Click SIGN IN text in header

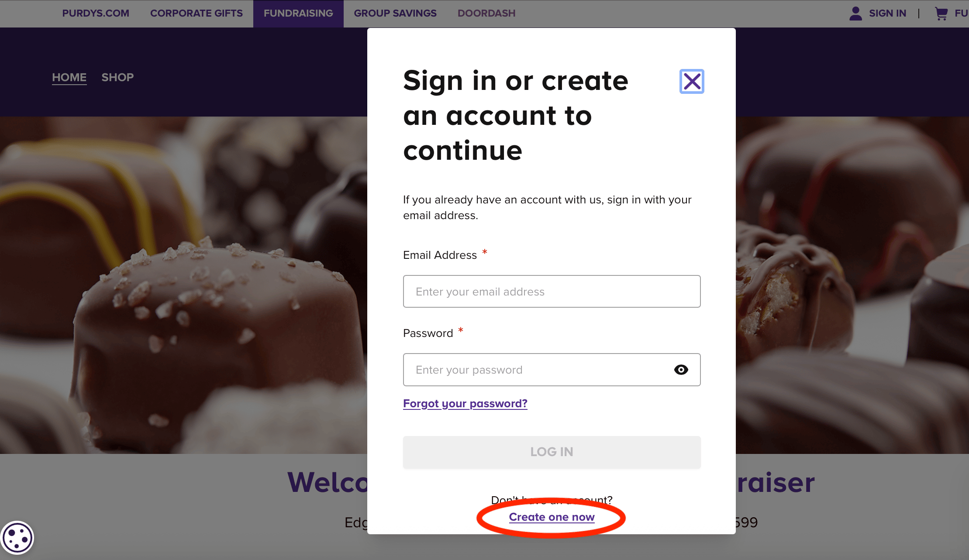coord(887,14)
